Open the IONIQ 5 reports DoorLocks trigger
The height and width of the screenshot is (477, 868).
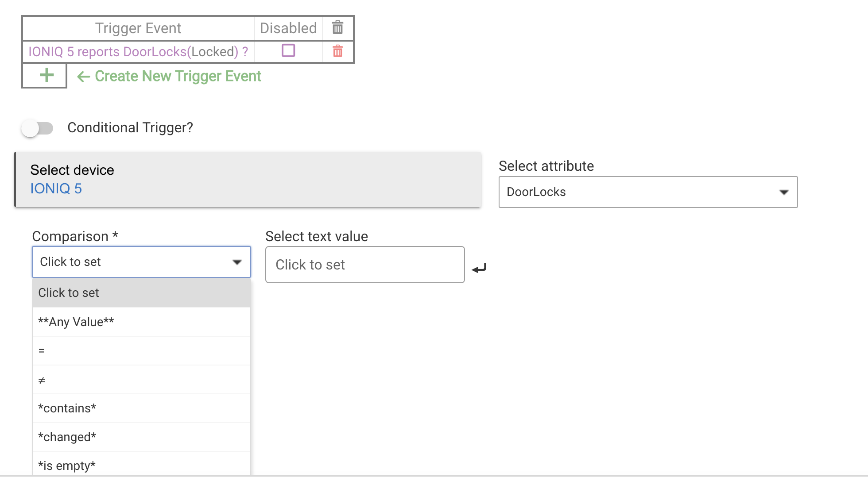click(x=138, y=52)
